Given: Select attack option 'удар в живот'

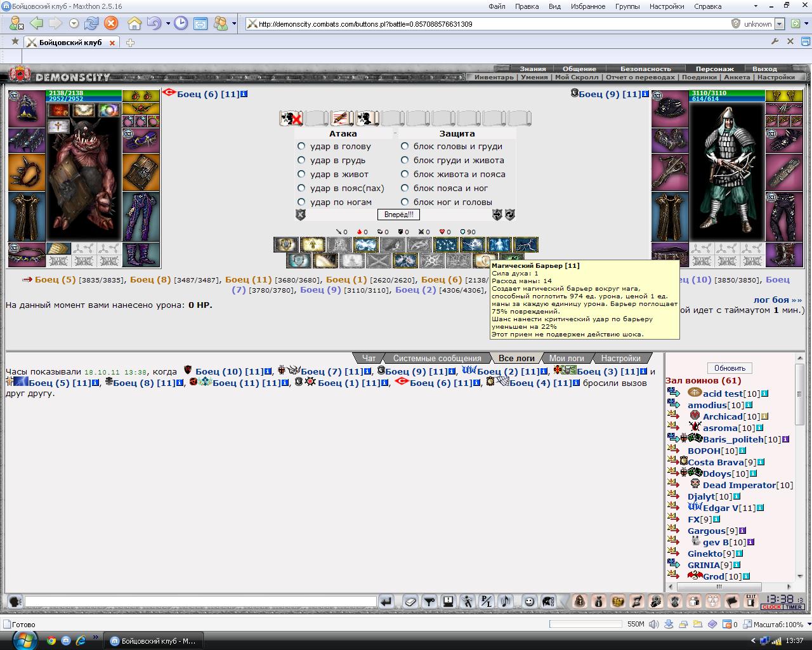Looking at the screenshot, I should pos(301,174).
